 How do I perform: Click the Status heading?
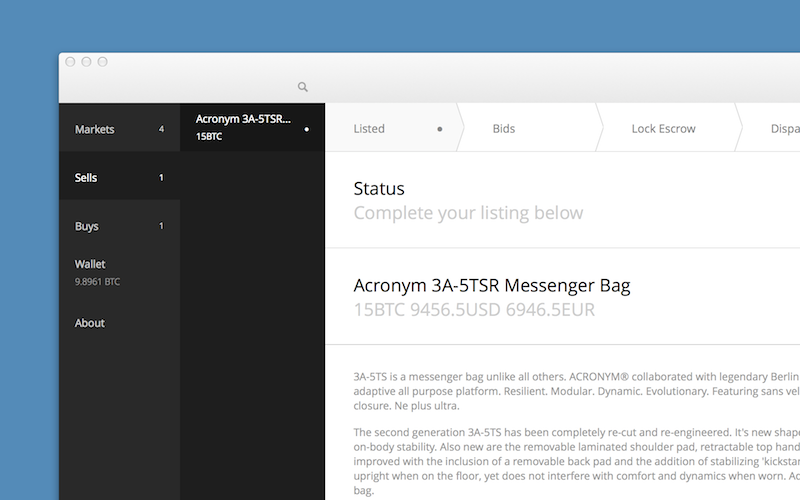click(x=379, y=189)
